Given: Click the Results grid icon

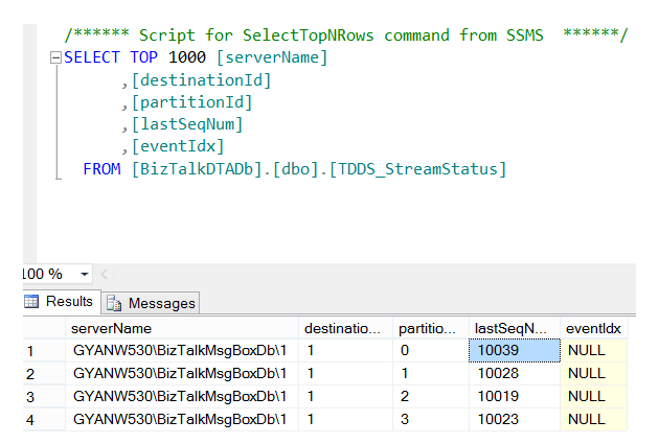Looking at the screenshot, I should pos(31,301).
